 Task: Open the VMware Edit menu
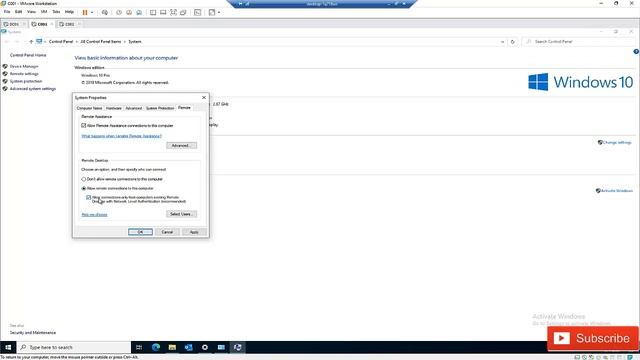pyautogui.click(x=18, y=12)
